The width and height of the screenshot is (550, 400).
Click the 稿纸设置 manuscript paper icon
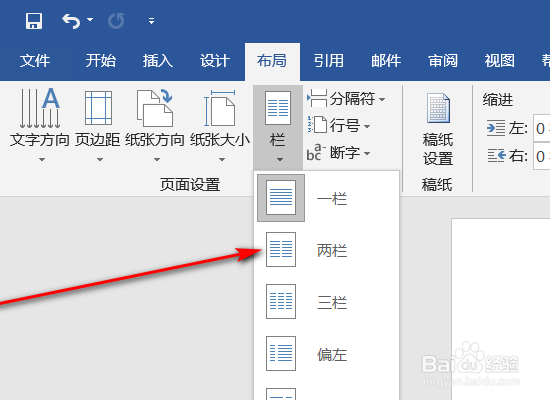pos(438,108)
